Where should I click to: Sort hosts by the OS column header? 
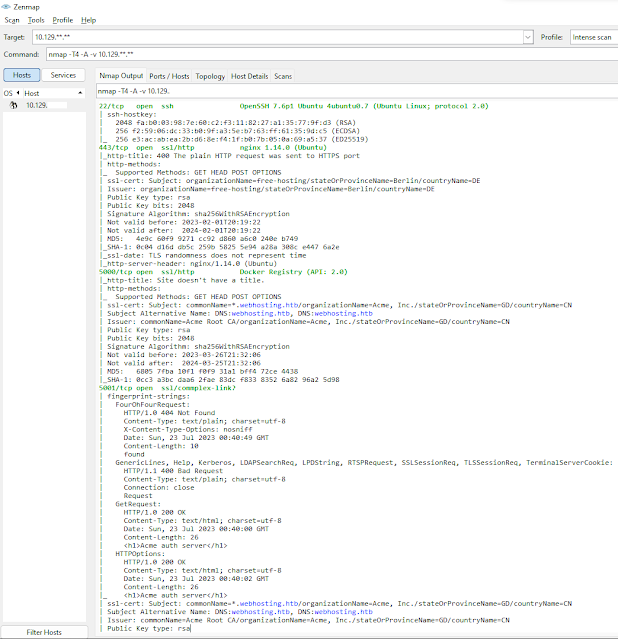(12, 93)
